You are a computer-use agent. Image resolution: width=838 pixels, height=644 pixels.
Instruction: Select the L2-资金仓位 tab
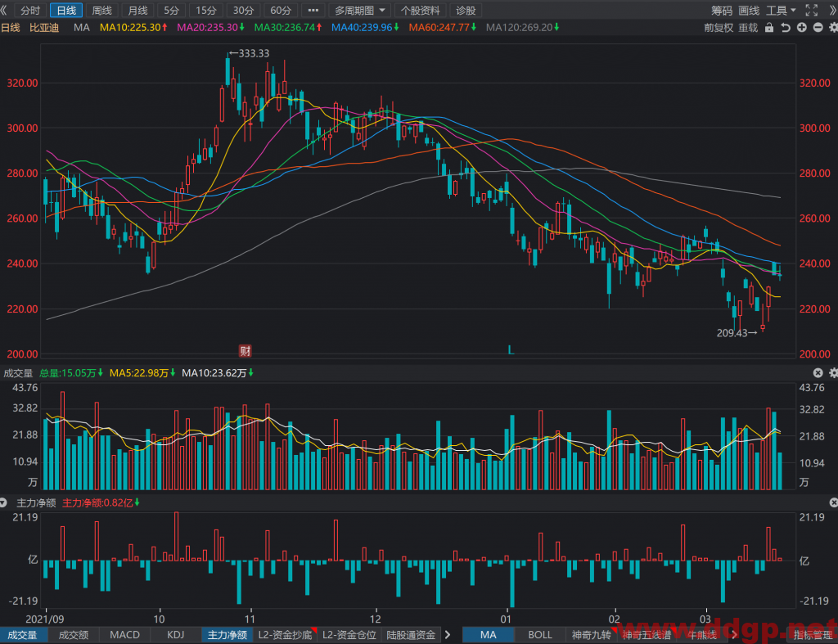(x=349, y=634)
